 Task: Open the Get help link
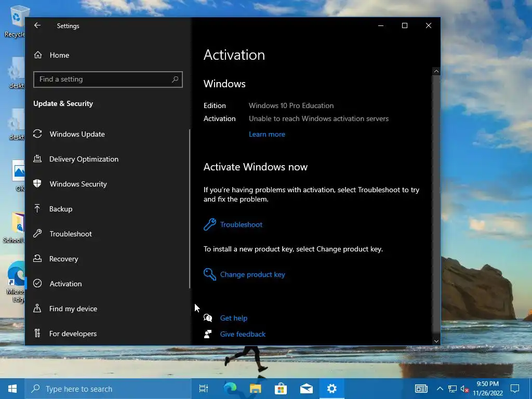pyautogui.click(x=233, y=318)
